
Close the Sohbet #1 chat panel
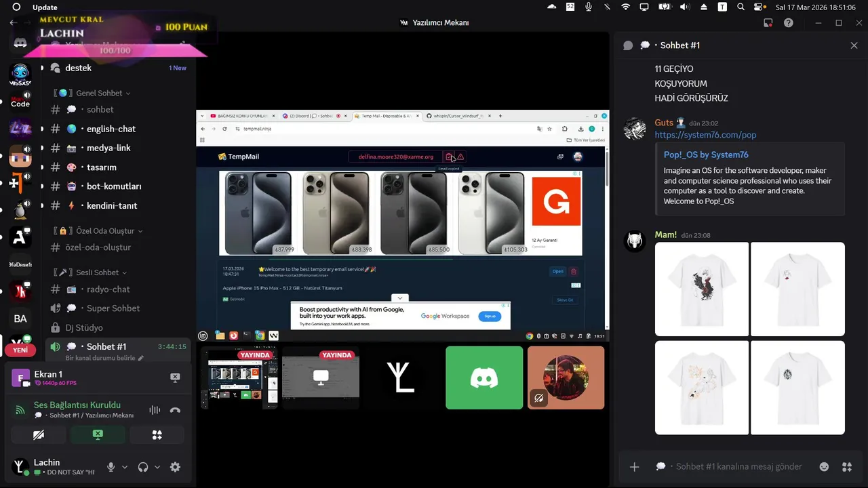click(854, 45)
